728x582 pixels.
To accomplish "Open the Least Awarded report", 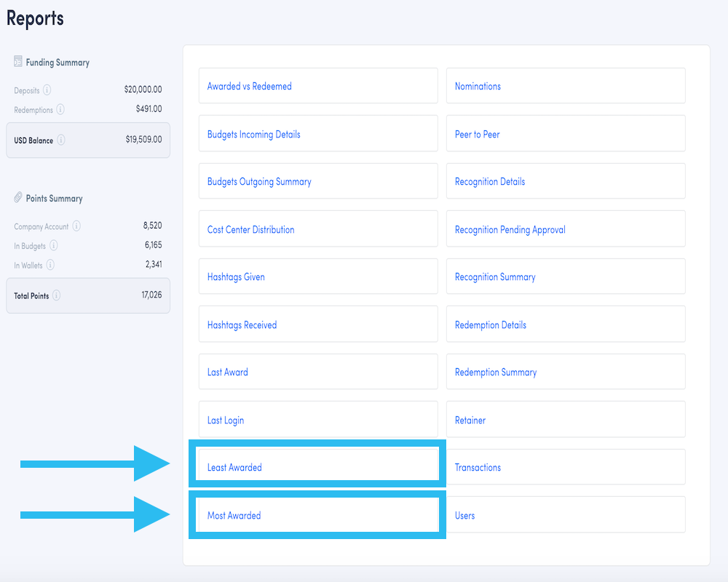I will tap(234, 467).
